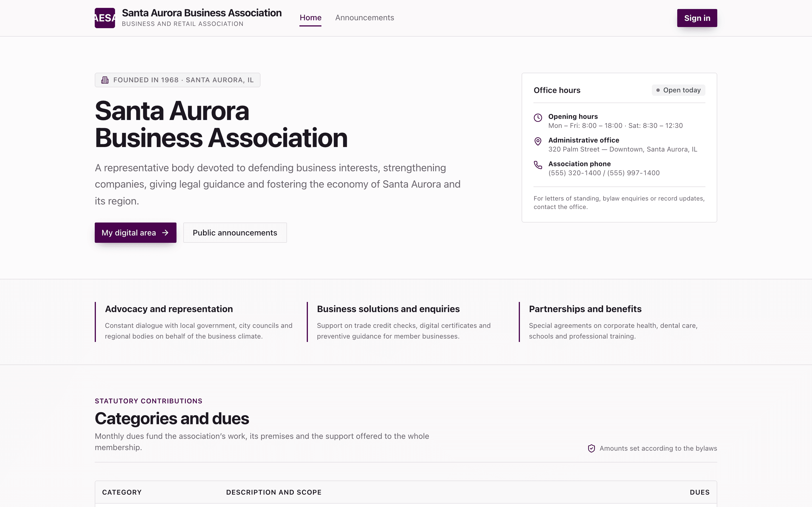Click the Santa Aurora Business Association header title
The height and width of the screenshot is (507, 812).
click(x=202, y=13)
